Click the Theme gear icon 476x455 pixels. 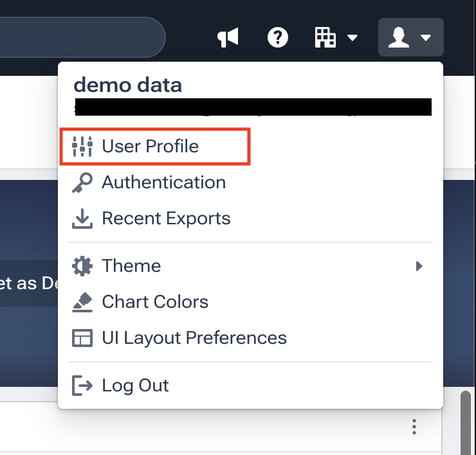[x=82, y=266]
